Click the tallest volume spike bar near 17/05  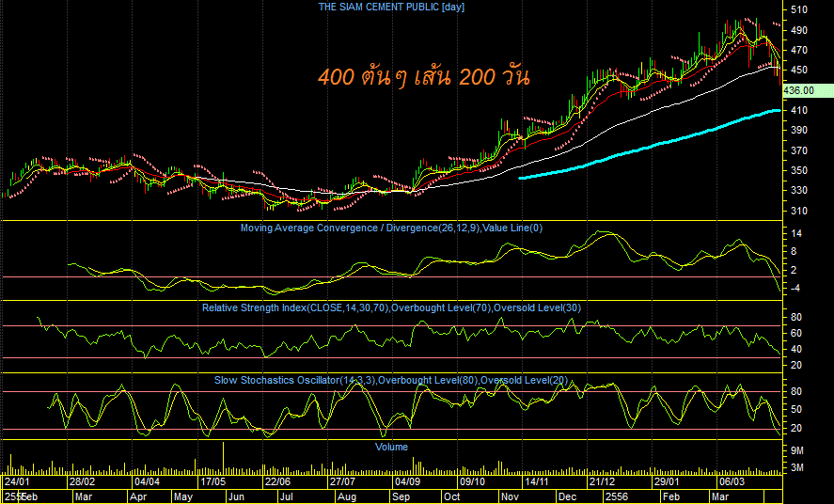coord(224,458)
